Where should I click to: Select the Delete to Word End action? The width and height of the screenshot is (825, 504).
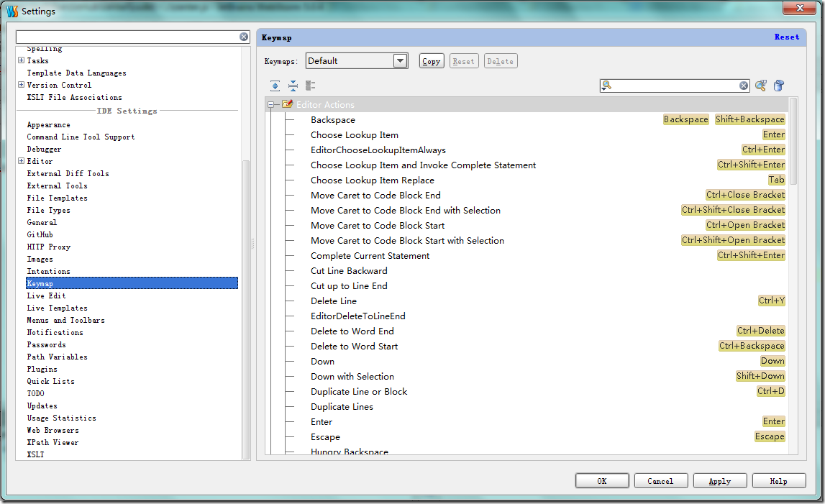352,331
